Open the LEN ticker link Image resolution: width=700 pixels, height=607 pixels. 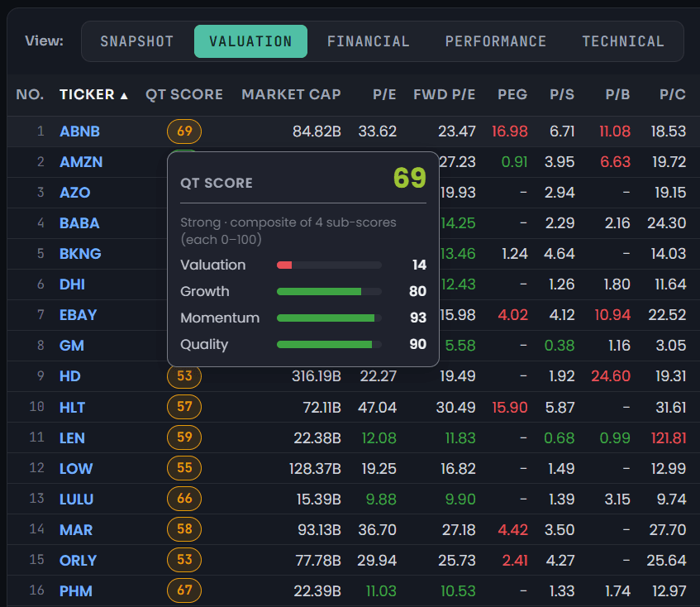tap(72, 437)
